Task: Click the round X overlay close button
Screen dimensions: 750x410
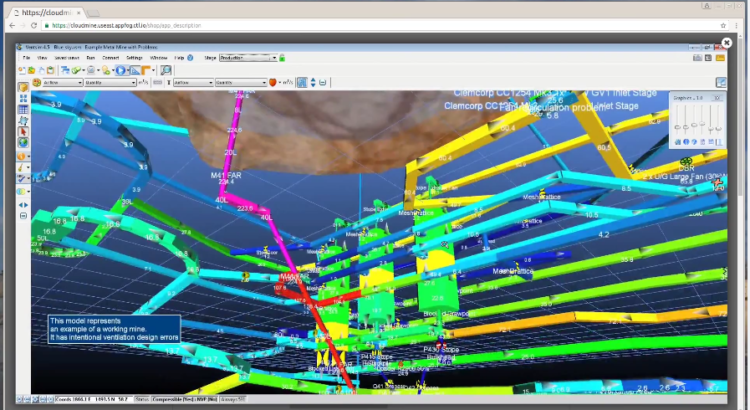Action: [x=727, y=43]
